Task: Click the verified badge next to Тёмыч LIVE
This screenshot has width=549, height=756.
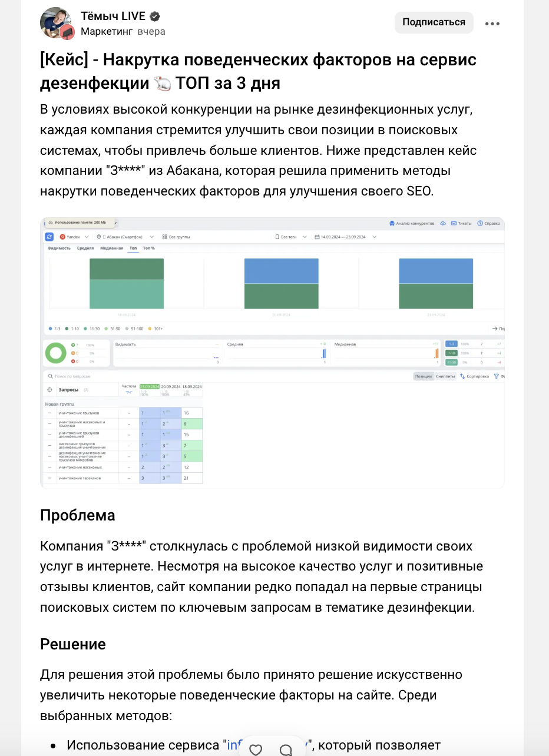Action: coord(155,16)
